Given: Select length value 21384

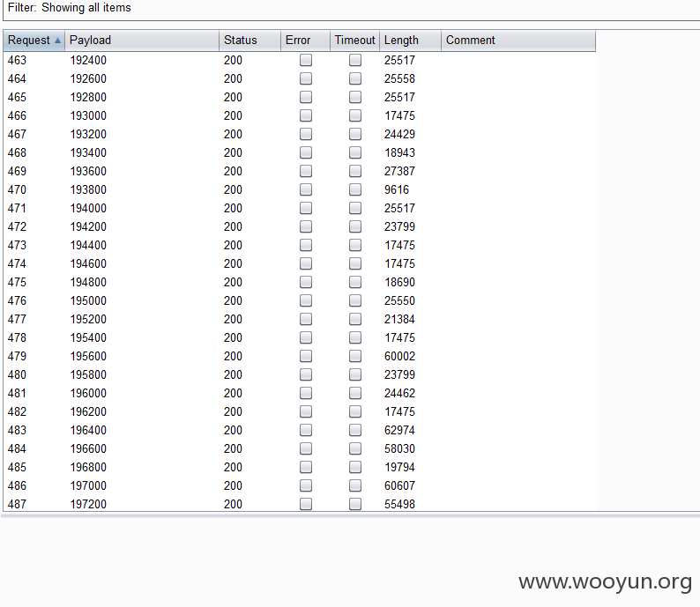Looking at the screenshot, I should click(399, 319).
